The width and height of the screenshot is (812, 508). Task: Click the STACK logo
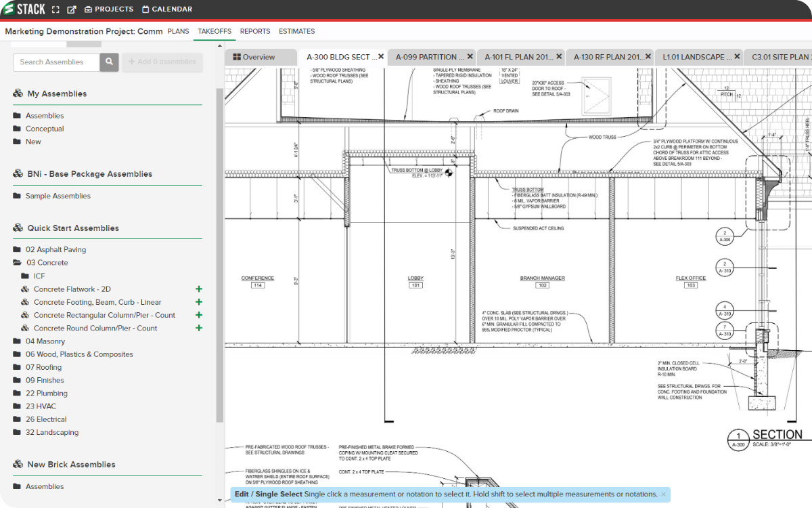click(x=24, y=9)
